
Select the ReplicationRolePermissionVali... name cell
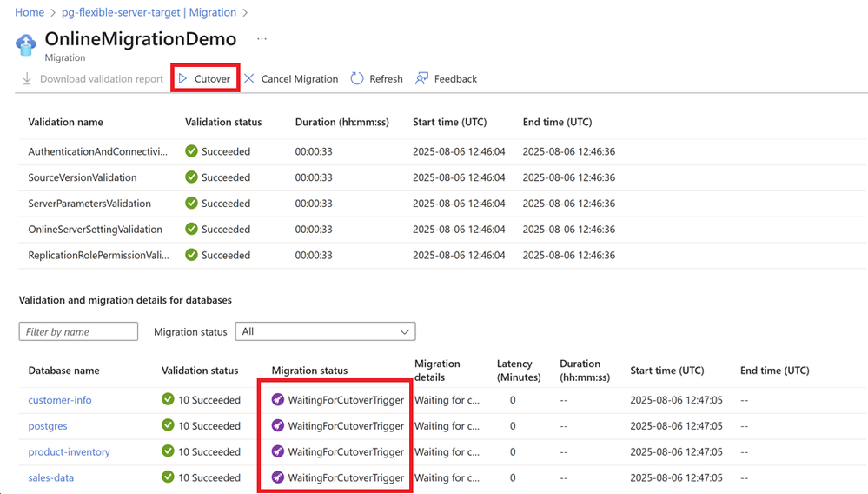pos(98,256)
